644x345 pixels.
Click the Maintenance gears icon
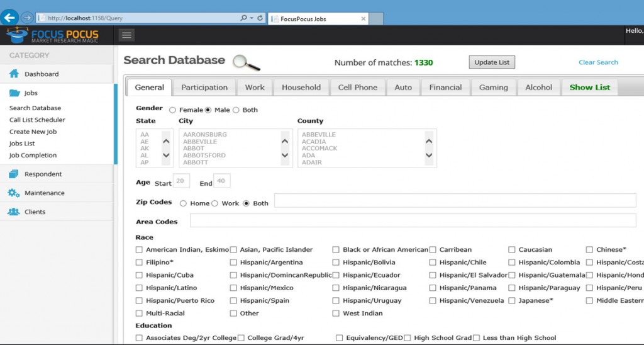pyautogui.click(x=14, y=193)
